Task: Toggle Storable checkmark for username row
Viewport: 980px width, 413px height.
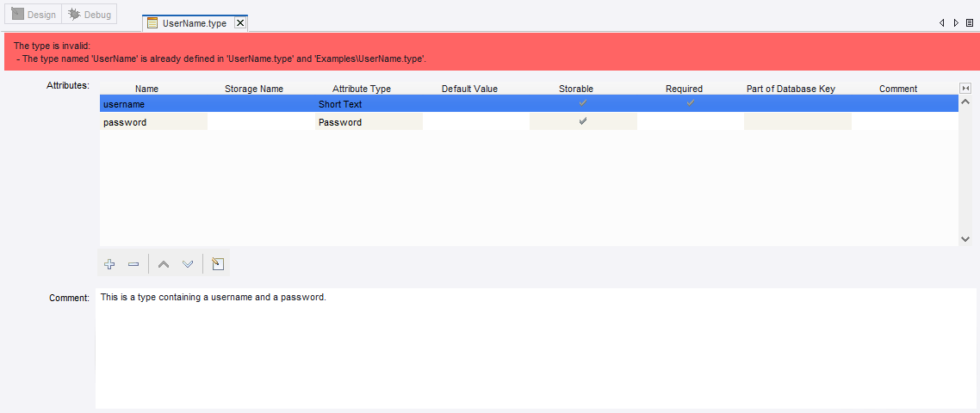Action: pos(583,103)
